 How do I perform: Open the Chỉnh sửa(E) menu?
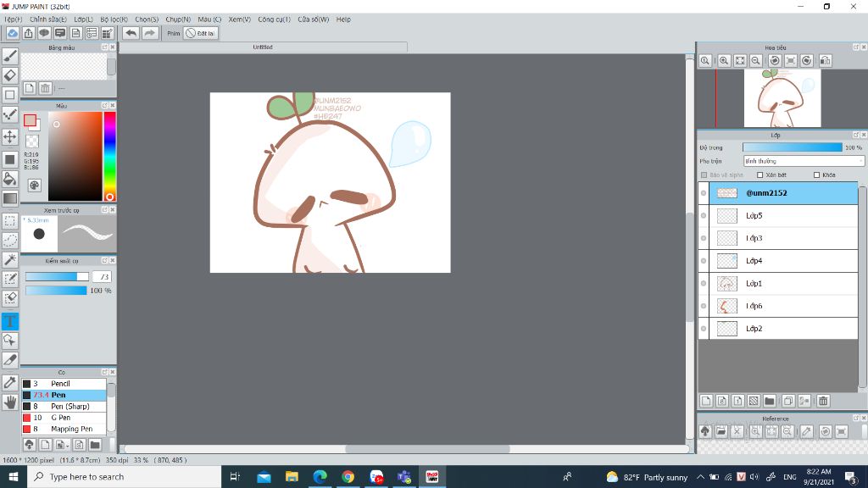coord(48,19)
